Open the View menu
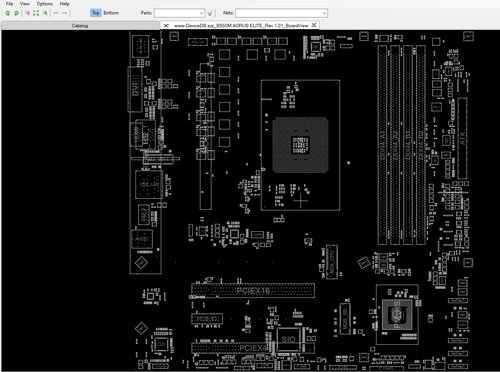This screenshot has width=500, height=372. click(25, 4)
